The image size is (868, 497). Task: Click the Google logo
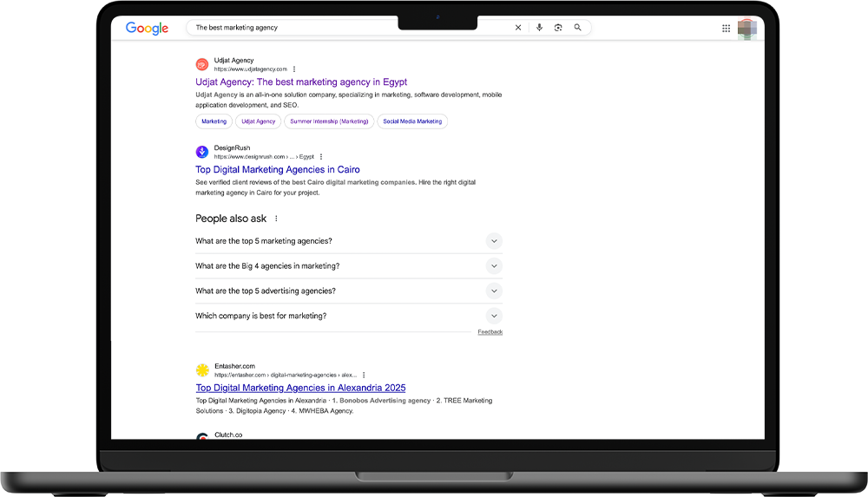pyautogui.click(x=147, y=28)
